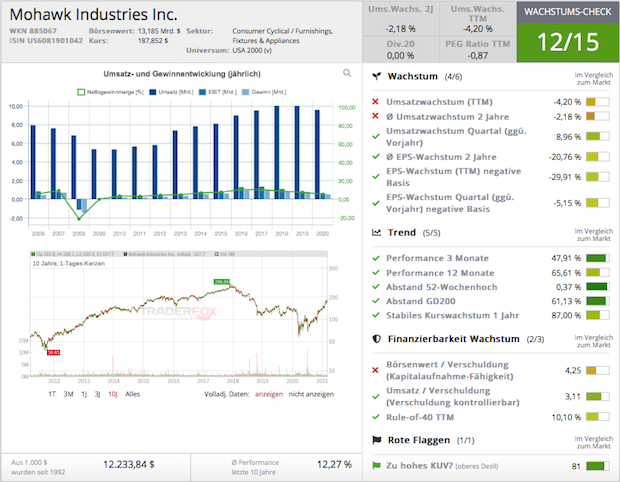620x482 pixels.
Task: Click the Abstand GD200 value 61,13 %
Action: (566, 301)
